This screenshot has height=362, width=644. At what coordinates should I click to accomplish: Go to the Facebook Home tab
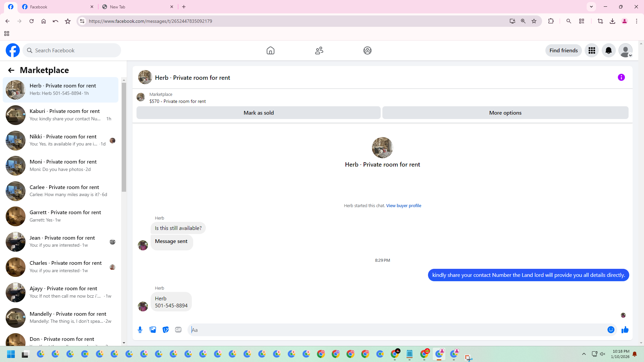click(270, 51)
